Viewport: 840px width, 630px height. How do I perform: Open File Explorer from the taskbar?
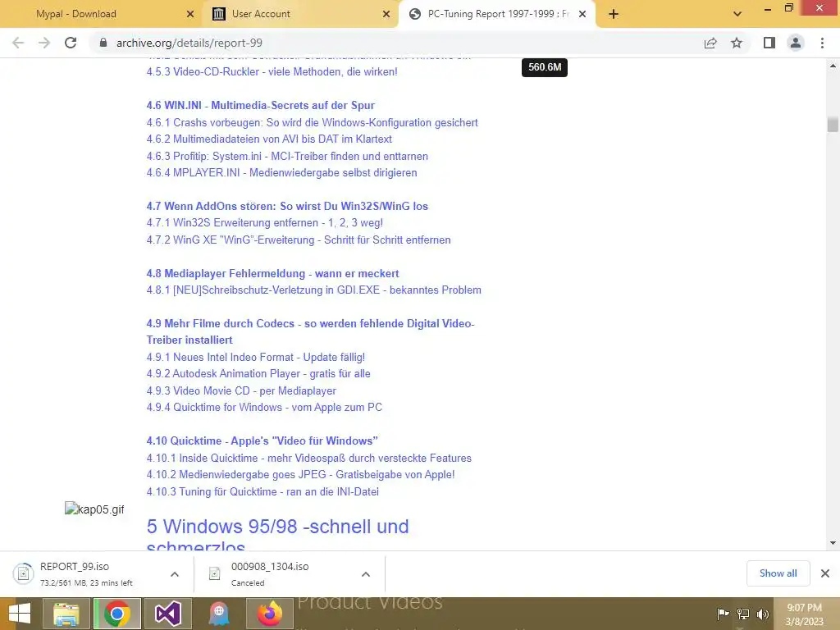coord(66,614)
